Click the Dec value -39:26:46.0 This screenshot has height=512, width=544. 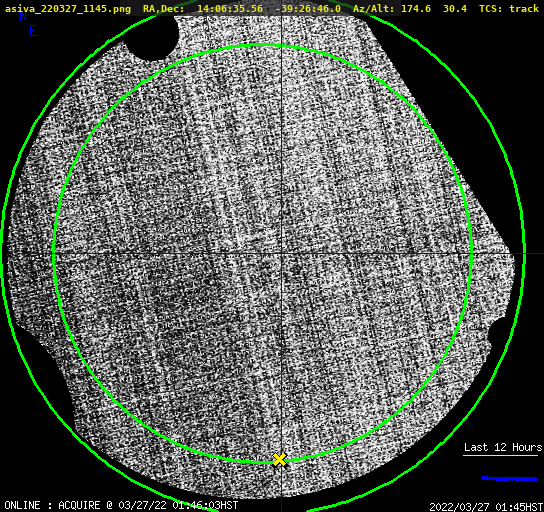(x=308, y=8)
